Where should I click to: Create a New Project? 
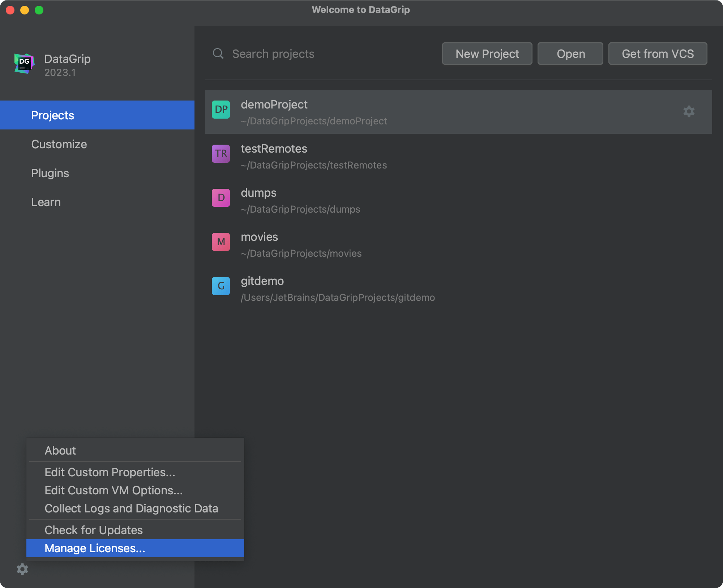pos(487,54)
